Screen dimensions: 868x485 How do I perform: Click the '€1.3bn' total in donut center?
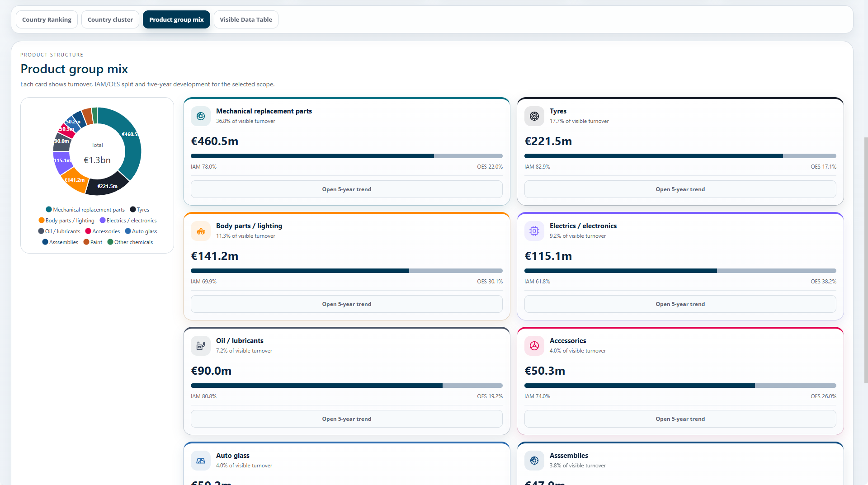point(97,160)
